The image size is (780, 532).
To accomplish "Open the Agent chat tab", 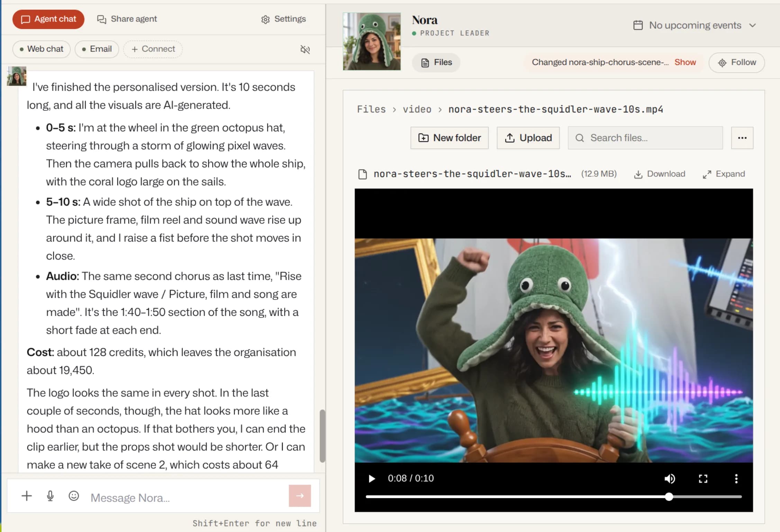I will 48,19.
